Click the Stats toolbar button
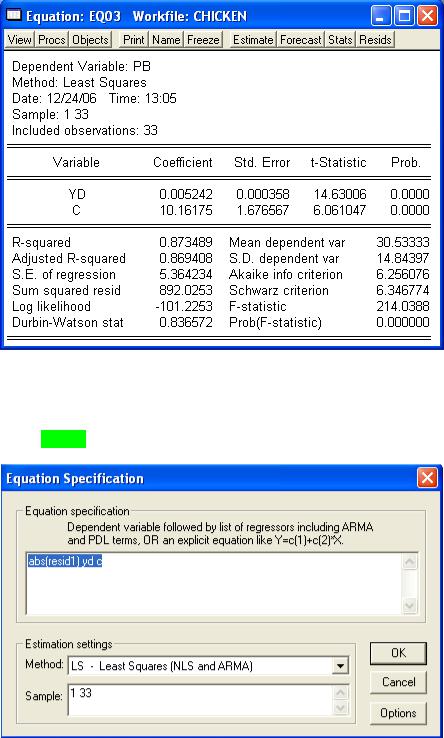This screenshot has width=444, height=738. coord(340,40)
